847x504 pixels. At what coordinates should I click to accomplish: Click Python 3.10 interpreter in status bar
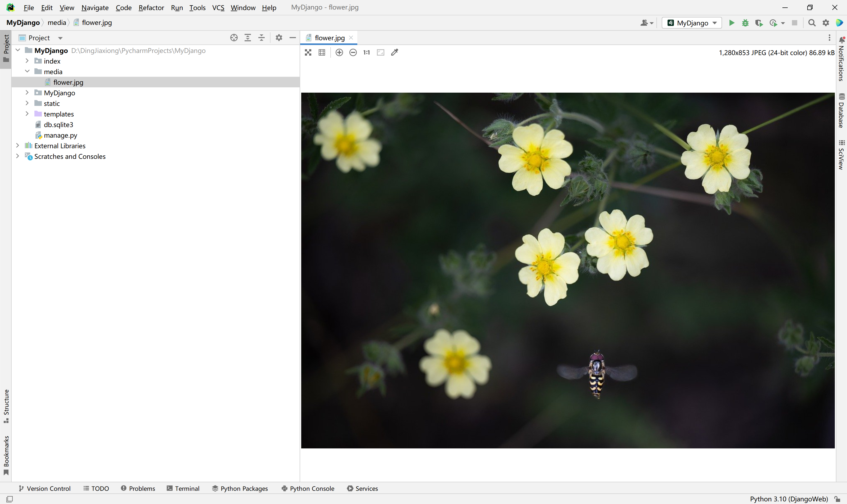(x=789, y=498)
